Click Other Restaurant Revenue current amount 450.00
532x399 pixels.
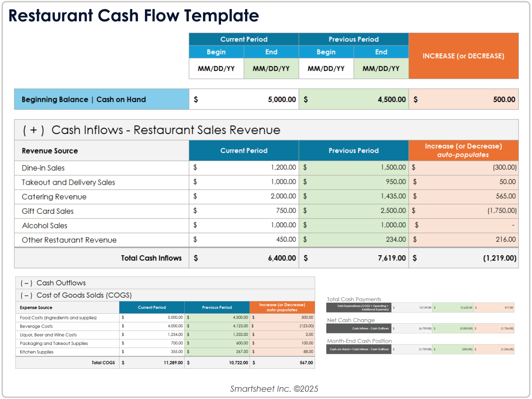click(x=286, y=239)
